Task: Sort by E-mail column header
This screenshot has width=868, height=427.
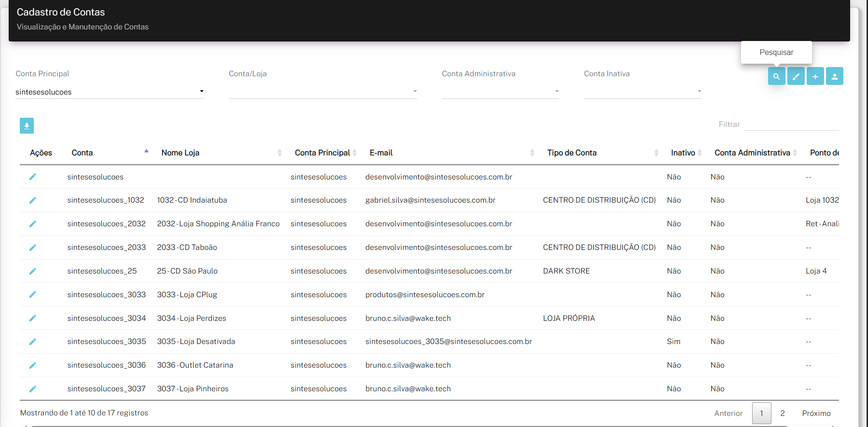Action: [x=381, y=152]
